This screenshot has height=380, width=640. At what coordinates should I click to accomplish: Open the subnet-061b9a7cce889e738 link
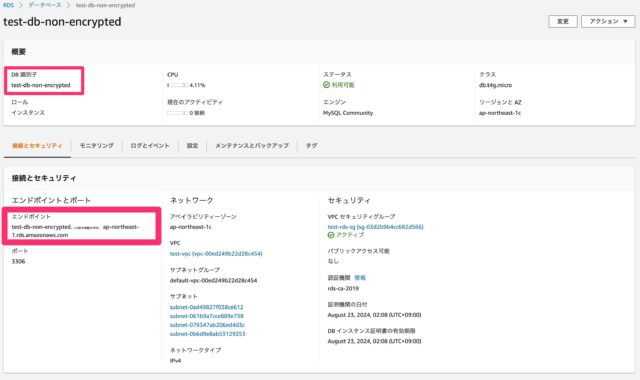(x=207, y=316)
